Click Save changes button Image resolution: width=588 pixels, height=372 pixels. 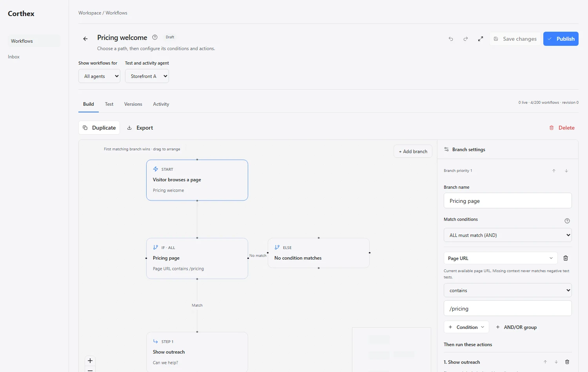point(515,39)
